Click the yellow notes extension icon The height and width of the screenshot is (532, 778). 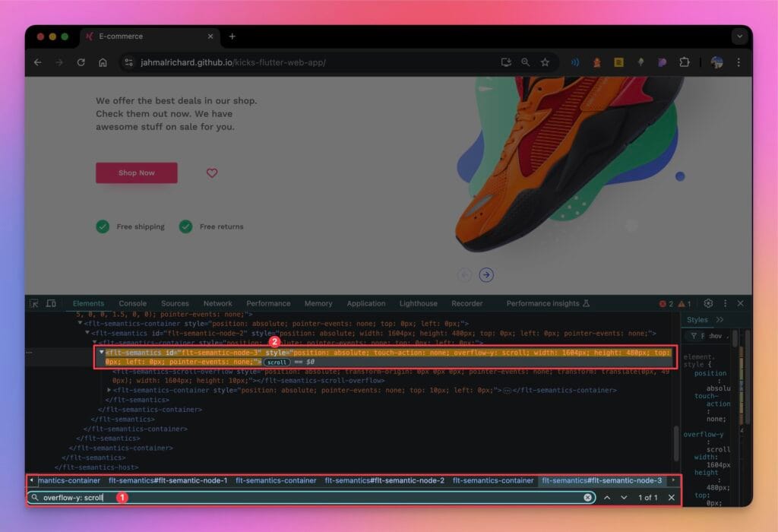[618, 62]
